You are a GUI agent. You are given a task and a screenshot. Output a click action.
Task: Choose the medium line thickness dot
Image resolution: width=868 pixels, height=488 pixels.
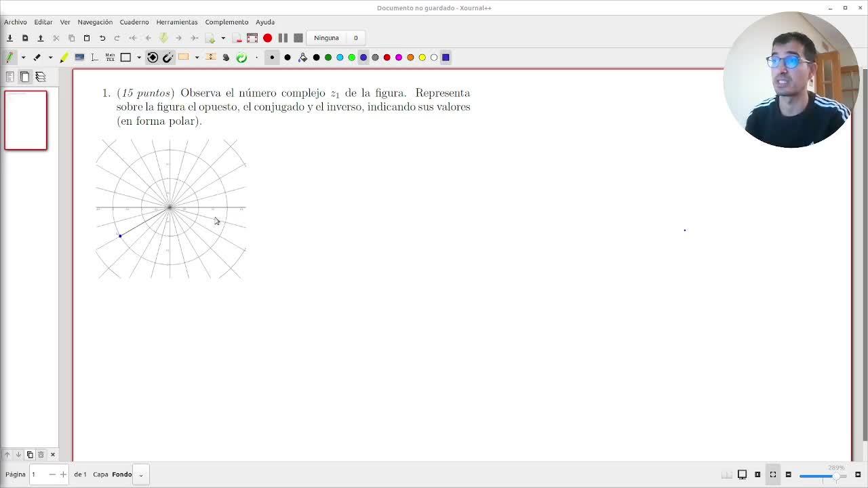tap(272, 58)
